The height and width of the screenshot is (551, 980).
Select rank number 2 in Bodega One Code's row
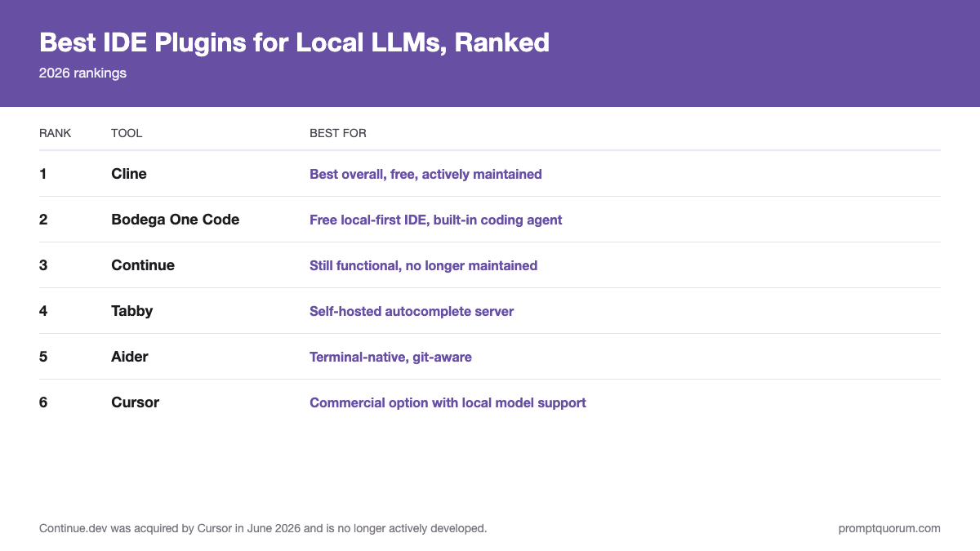43,220
